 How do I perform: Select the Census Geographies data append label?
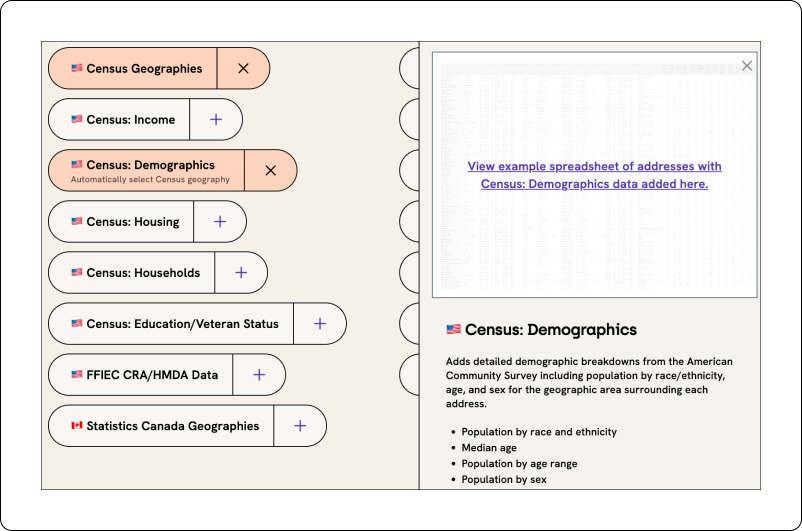pyautogui.click(x=144, y=69)
